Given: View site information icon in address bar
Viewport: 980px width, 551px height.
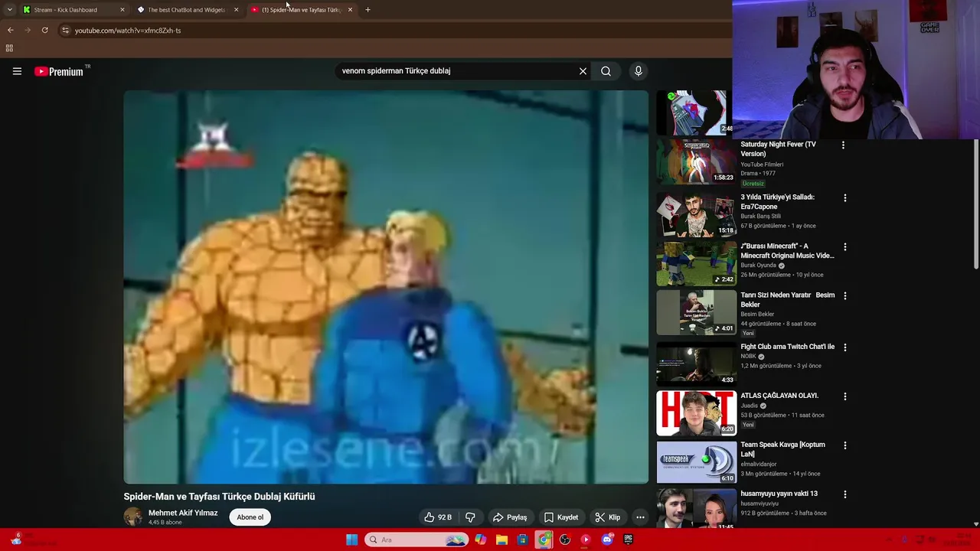Looking at the screenshot, I should 65,31.
